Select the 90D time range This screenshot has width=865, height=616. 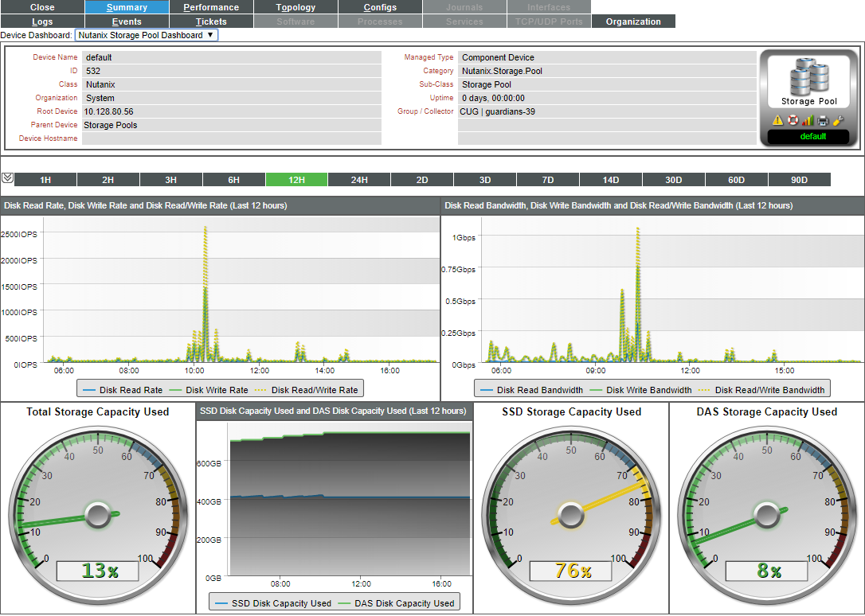[x=800, y=180]
